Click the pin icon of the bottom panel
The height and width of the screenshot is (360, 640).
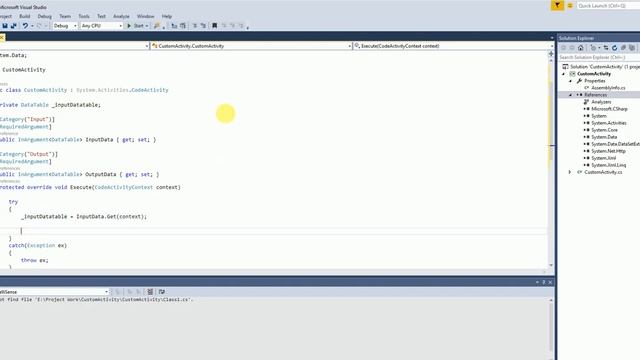[x=544, y=282]
